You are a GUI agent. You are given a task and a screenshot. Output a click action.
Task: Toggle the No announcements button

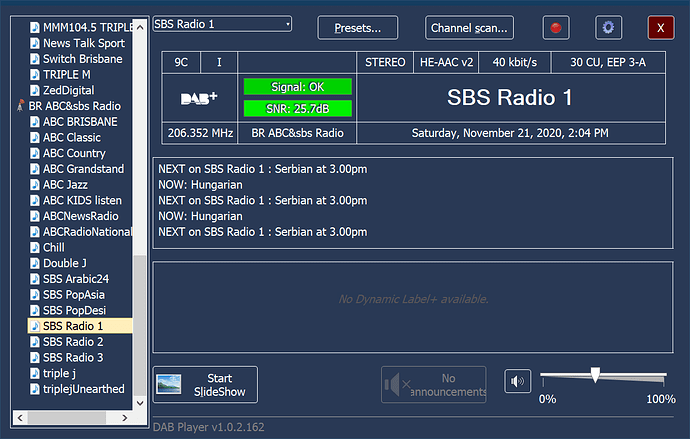436,384
